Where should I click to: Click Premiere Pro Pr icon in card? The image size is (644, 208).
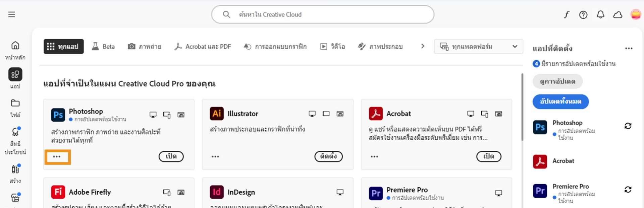click(376, 193)
